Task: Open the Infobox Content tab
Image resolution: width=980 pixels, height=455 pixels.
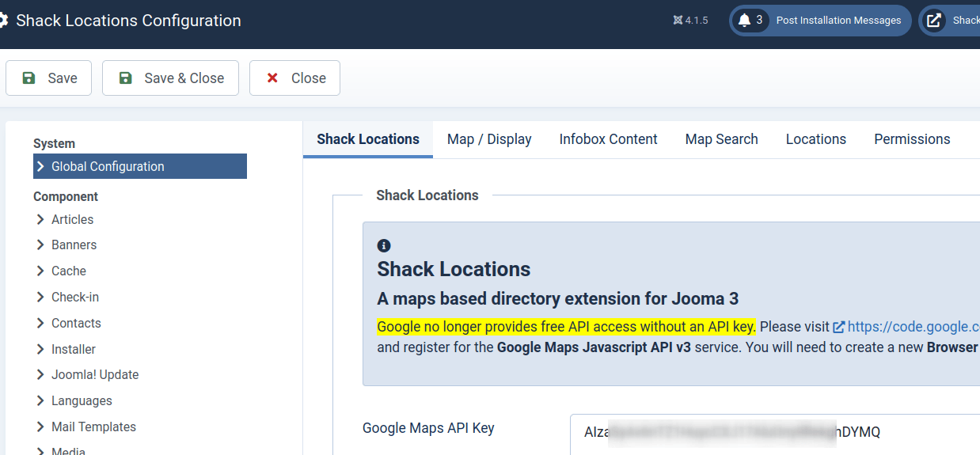Action: point(608,139)
